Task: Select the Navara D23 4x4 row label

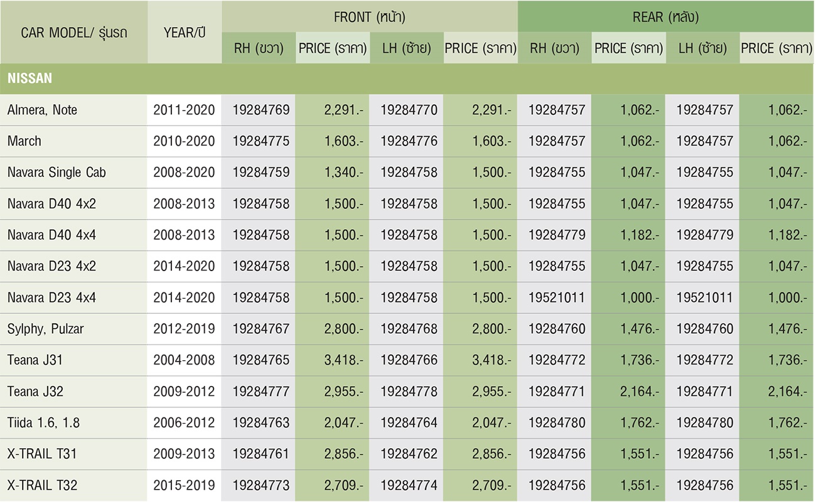Action: (51, 298)
